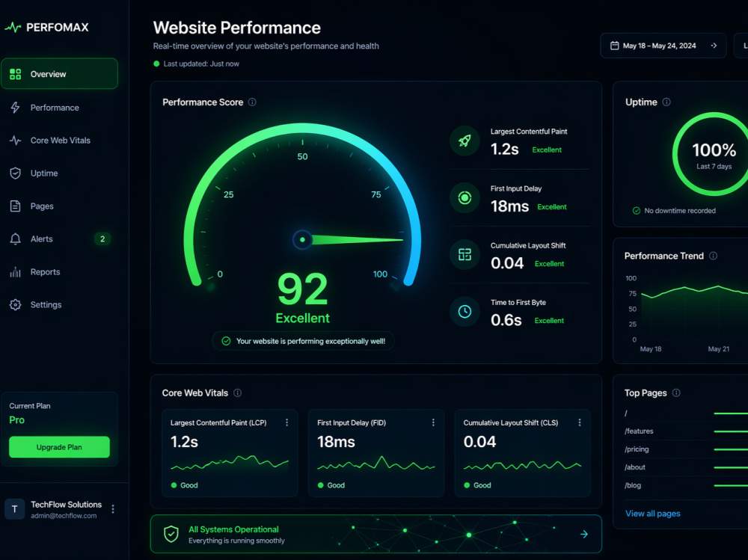Click the Core Web Vitals pulse icon
Viewport: 748px width, 560px height.
pyautogui.click(x=15, y=141)
